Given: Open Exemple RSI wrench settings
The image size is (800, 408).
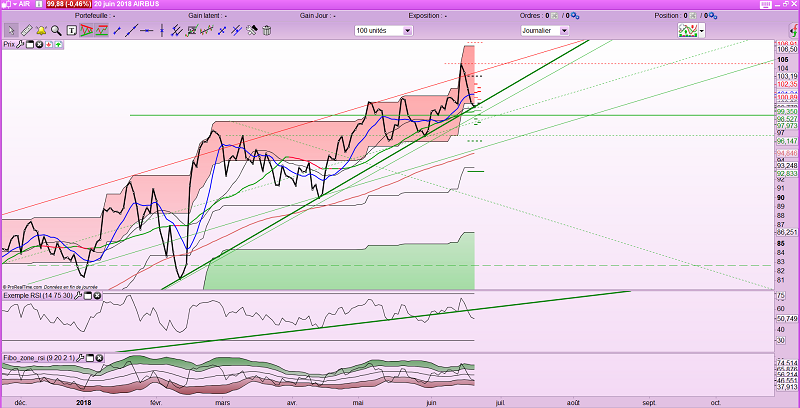Looking at the screenshot, I should point(78,296).
